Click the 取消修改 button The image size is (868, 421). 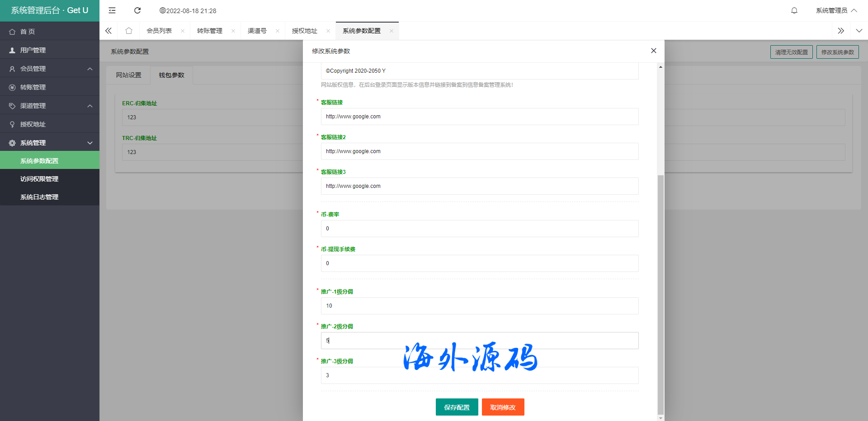pos(503,407)
